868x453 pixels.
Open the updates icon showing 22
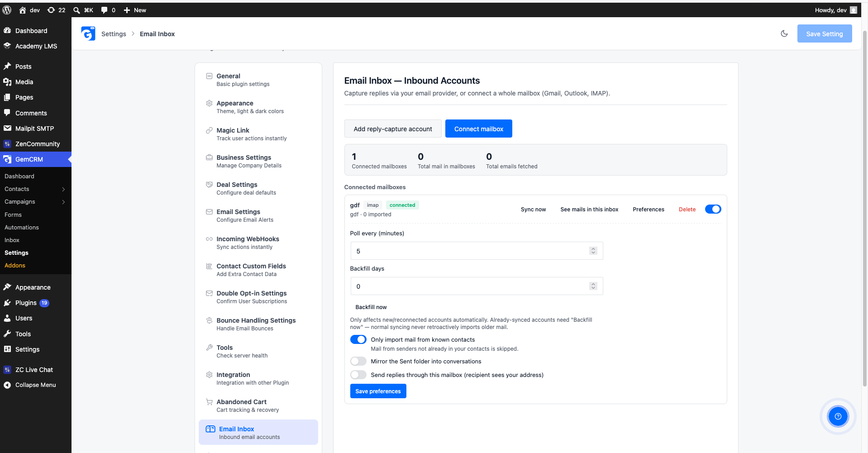(56, 10)
